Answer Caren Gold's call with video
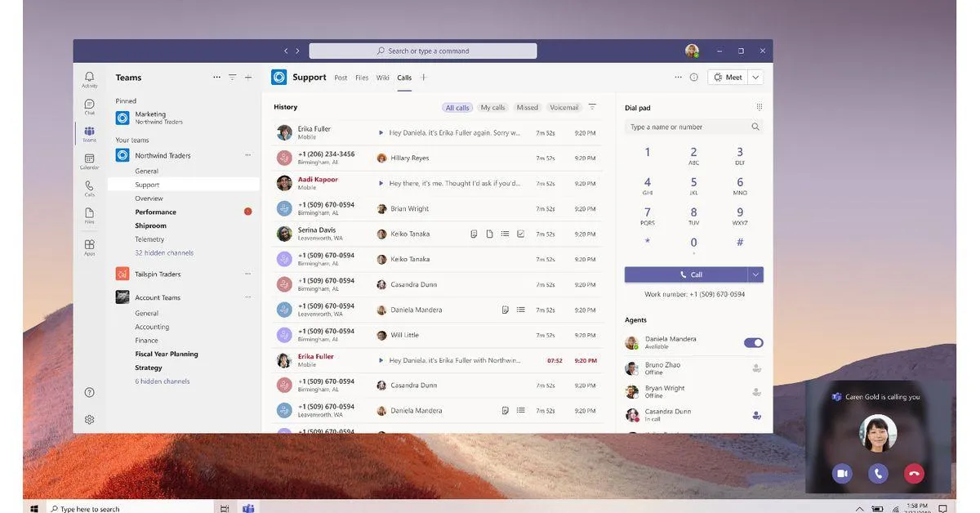 pos(842,473)
